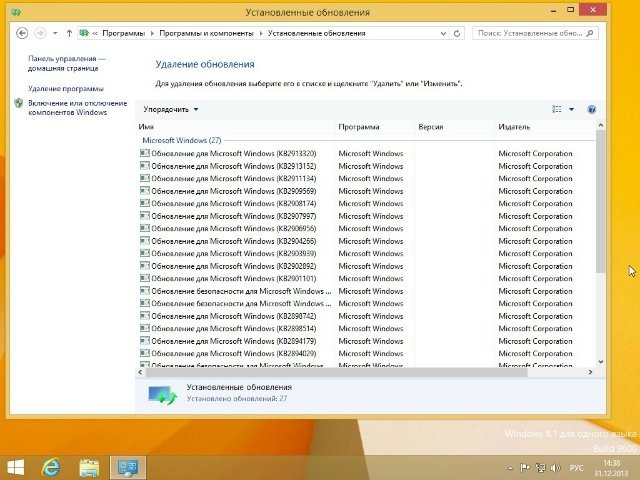The width and height of the screenshot is (640, 480).
Task: Click the Установленные обновления details icon
Action: pos(162,395)
